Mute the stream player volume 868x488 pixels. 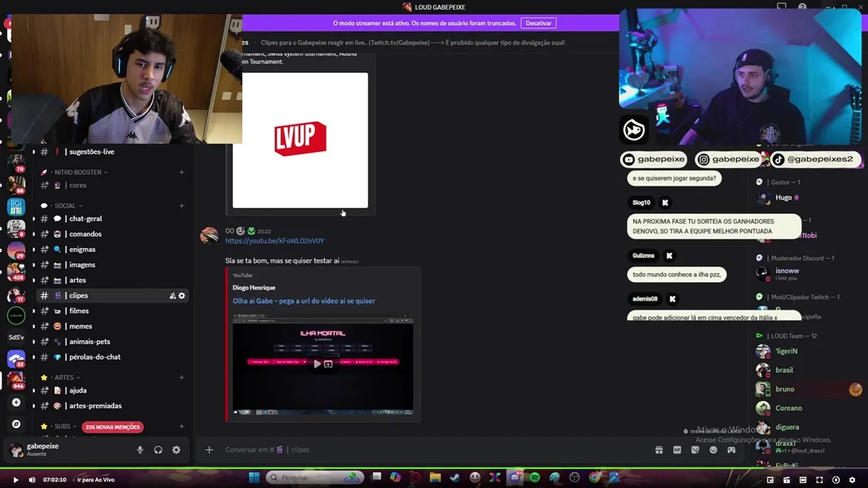click(32, 480)
